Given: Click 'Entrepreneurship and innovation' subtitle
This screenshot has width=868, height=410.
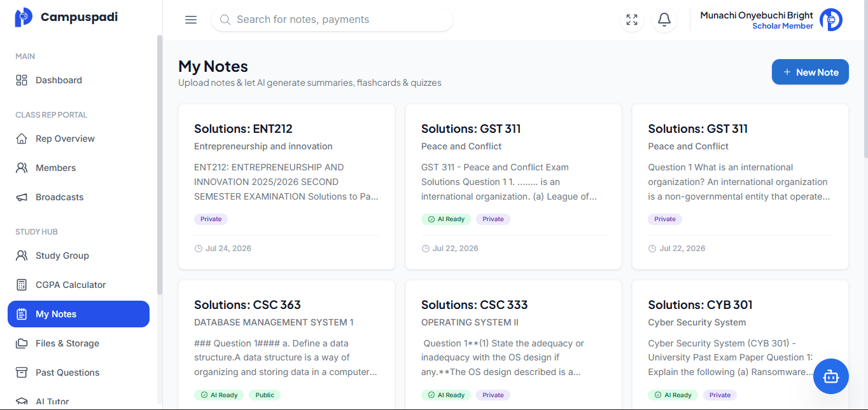Looking at the screenshot, I should point(263,146).
